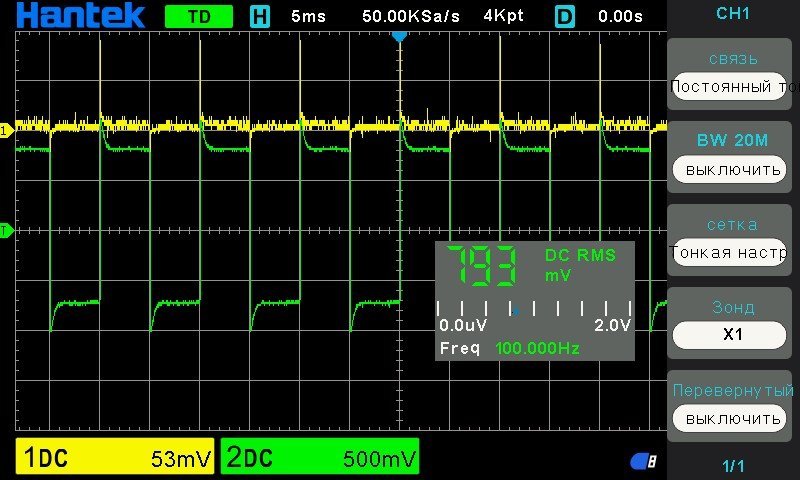Change the Зонд probe ratio X1

click(x=730, y=335)
